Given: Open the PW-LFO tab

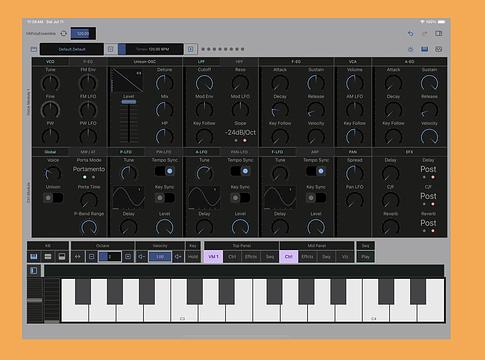Looking at the screenshot, I should coord(164,152).
